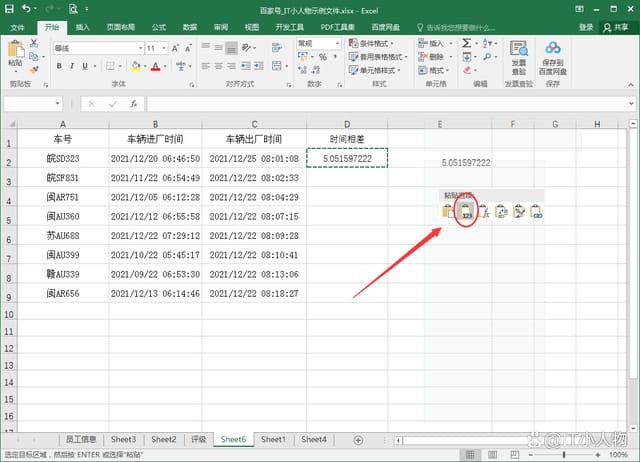
Task: Add a new sheet with plus icon
Action: click(x=358, y=439)
